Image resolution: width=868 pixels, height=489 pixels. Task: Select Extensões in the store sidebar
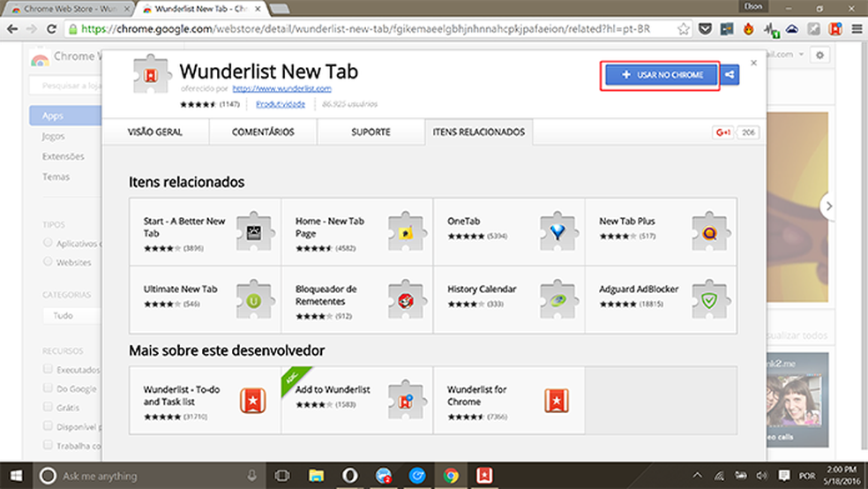point(64,157)
